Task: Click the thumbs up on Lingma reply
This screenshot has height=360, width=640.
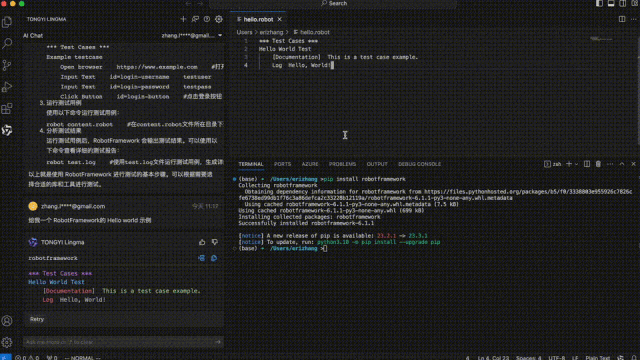Action: (x=202, y=242)
